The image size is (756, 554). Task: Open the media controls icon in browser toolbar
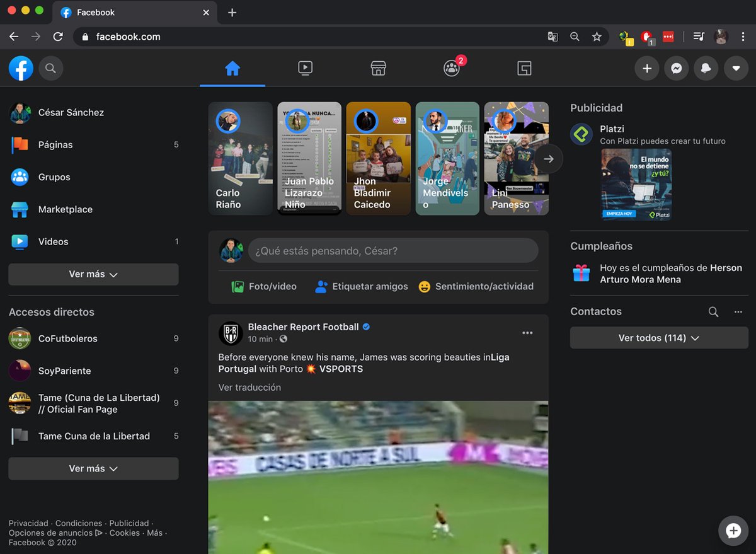click(698, 37)
